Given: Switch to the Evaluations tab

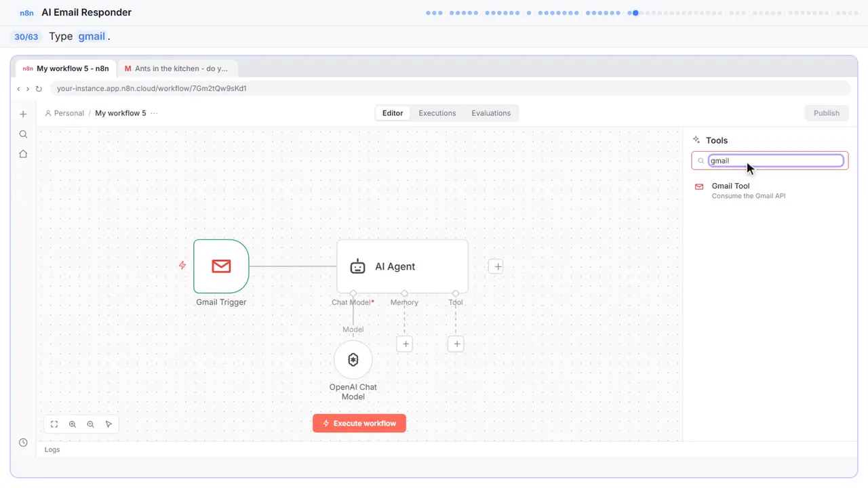Looking at the screenshot, I should 491,113.
